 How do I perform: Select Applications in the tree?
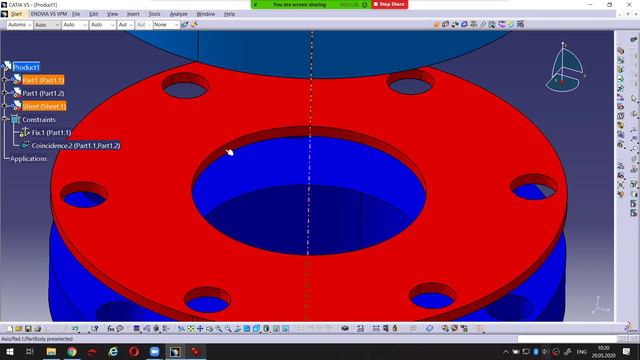click(x=28, y=158)
